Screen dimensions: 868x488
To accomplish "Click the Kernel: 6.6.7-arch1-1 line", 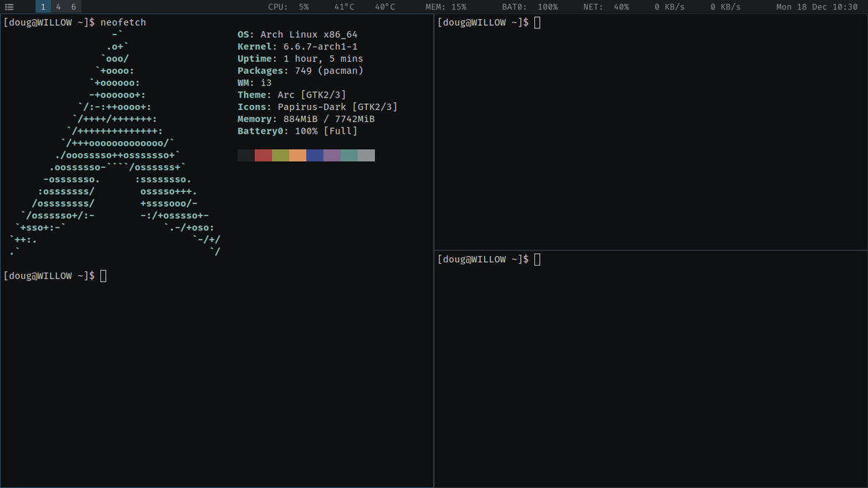I will click(297, 47).
